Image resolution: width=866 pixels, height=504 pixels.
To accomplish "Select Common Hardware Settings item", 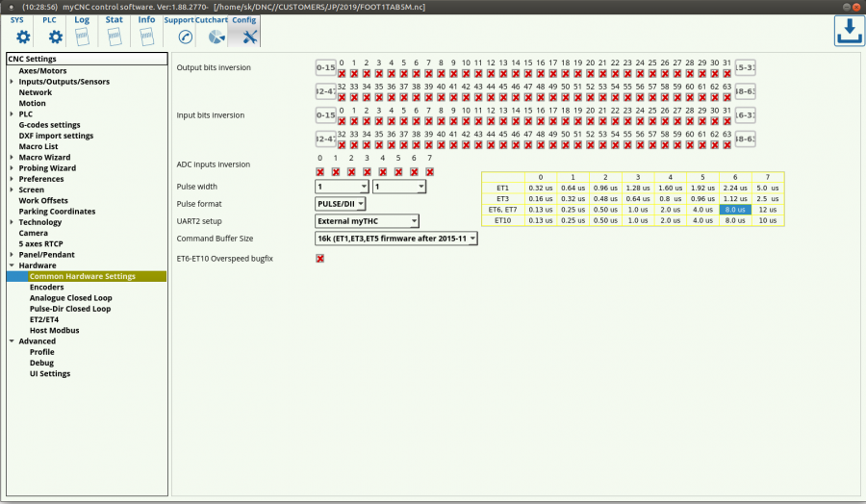I will [83, 276].
